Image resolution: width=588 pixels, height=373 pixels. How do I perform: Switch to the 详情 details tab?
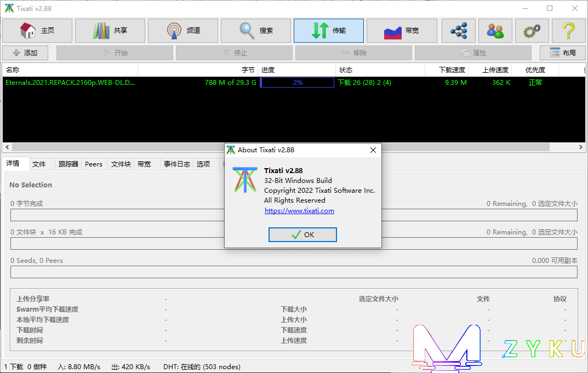[16, 164]
